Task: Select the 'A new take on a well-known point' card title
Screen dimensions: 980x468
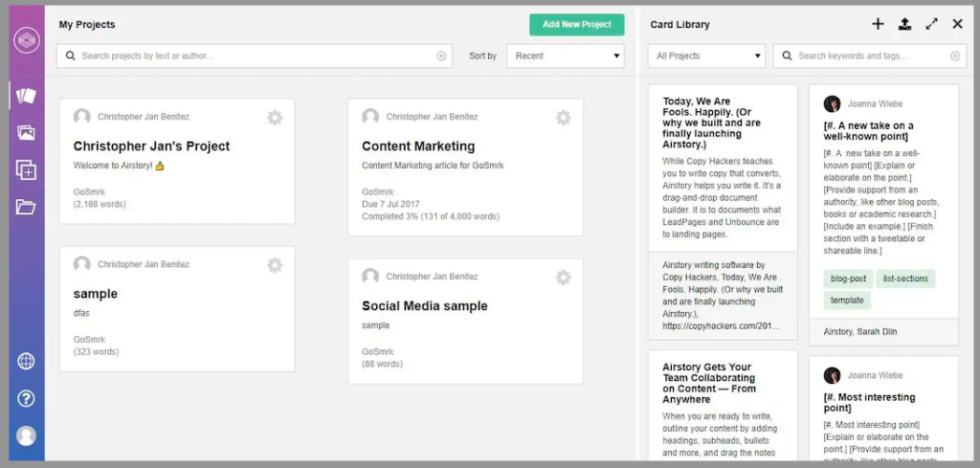Action: click(868, 130)
